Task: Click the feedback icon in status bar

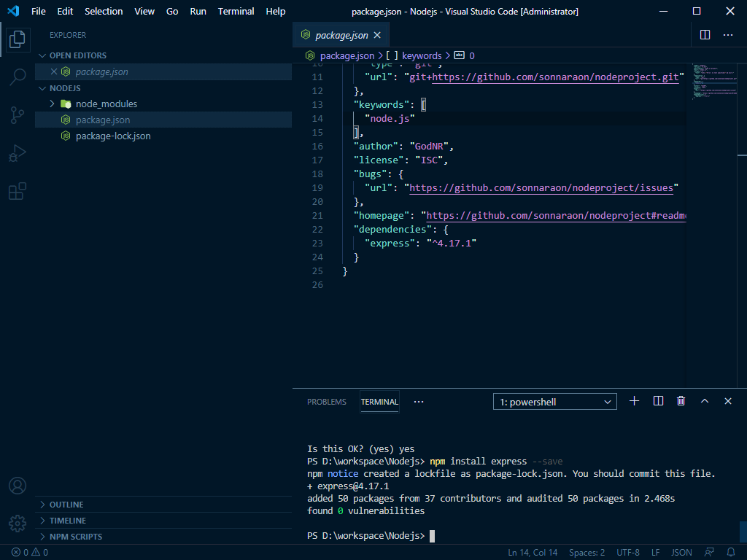Action: 709,553
